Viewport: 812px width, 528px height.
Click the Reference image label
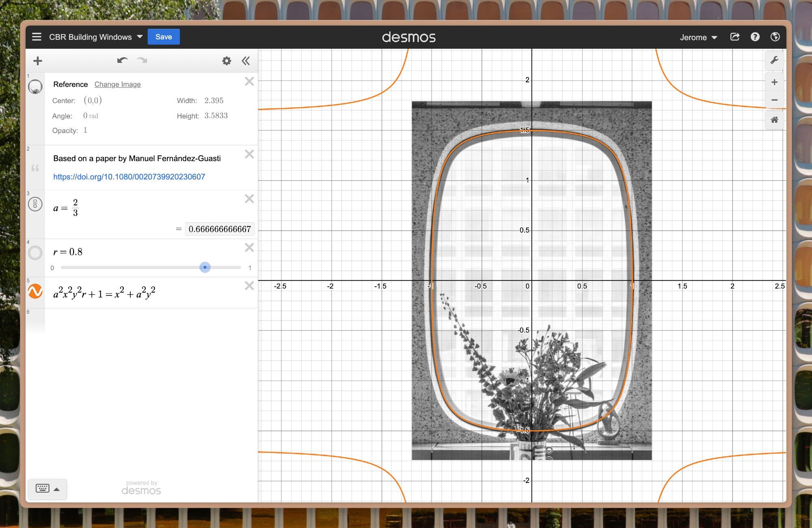[x=70, y=84]
